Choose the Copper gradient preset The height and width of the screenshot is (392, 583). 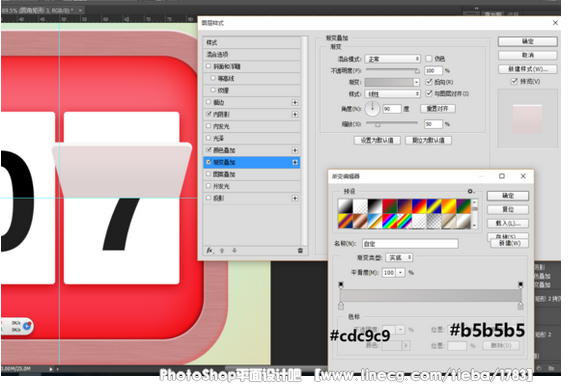pyautogui.click(x=360, y=221)
